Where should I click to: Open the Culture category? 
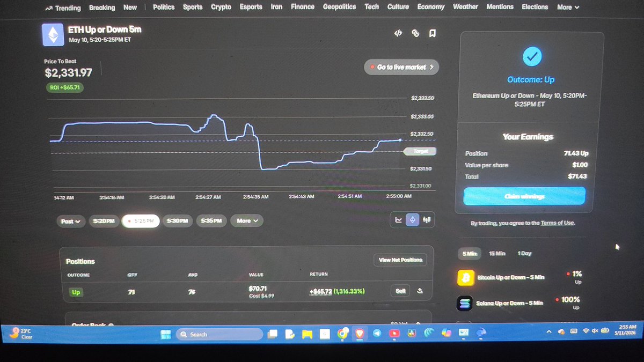(x=398, y=7)
